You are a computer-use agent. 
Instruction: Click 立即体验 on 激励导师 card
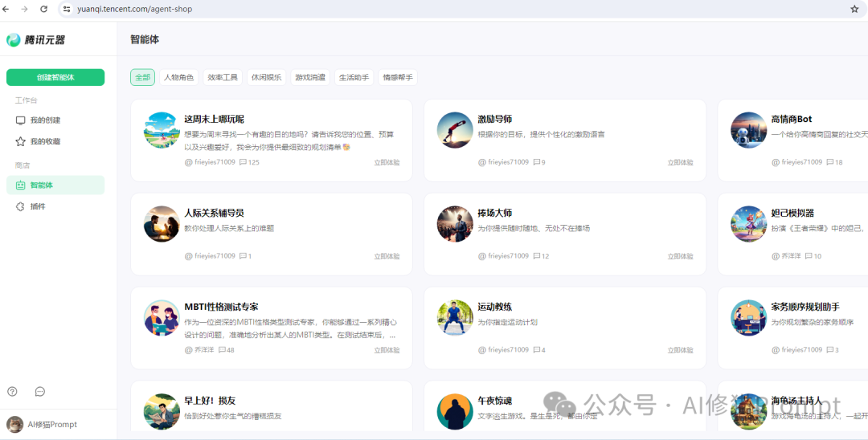(681, 162)
